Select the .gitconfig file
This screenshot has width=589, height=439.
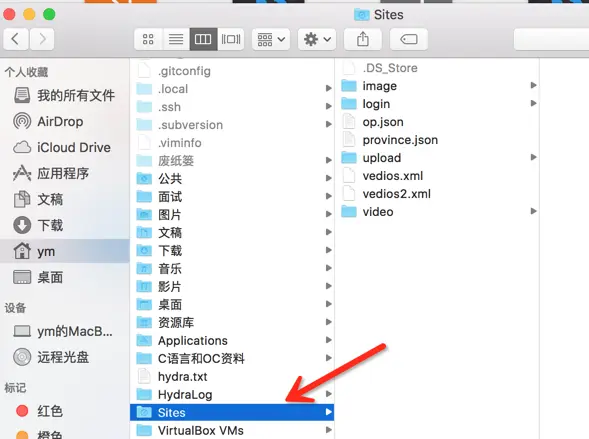pyautogui.click(x=232, y=71)
